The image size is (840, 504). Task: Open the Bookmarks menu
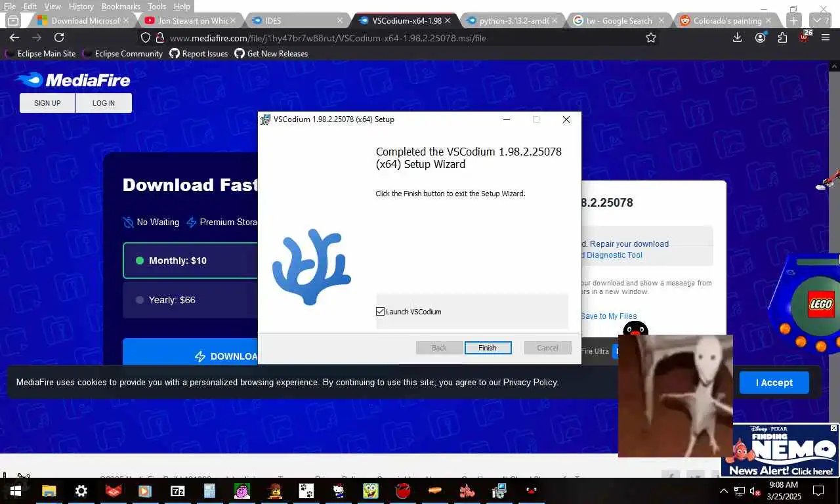click(121, 7)
